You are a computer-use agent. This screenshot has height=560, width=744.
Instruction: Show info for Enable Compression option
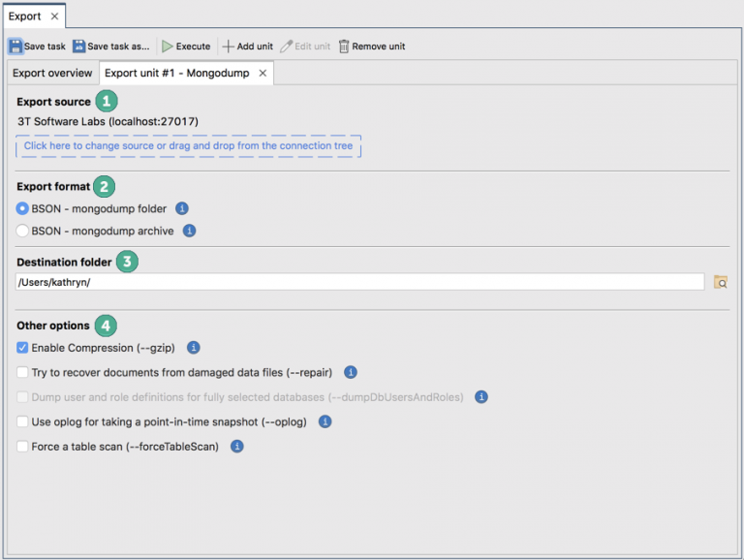[x=194, y=347]
